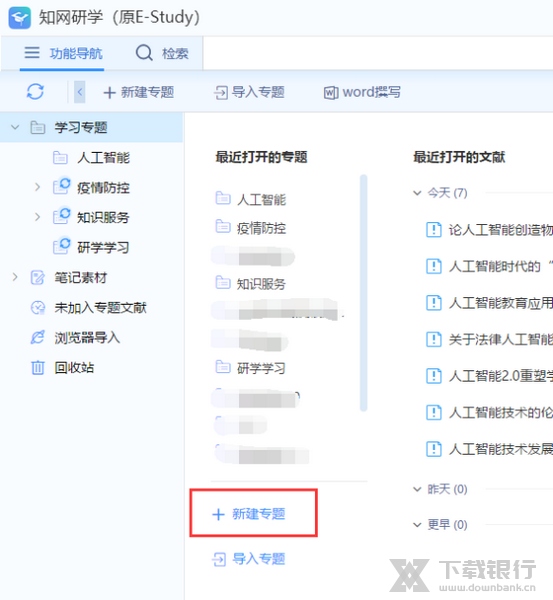Screen dimensions: 553x600
Task: Collapse the sidebar with the left arrow
Action: [80, 92]
